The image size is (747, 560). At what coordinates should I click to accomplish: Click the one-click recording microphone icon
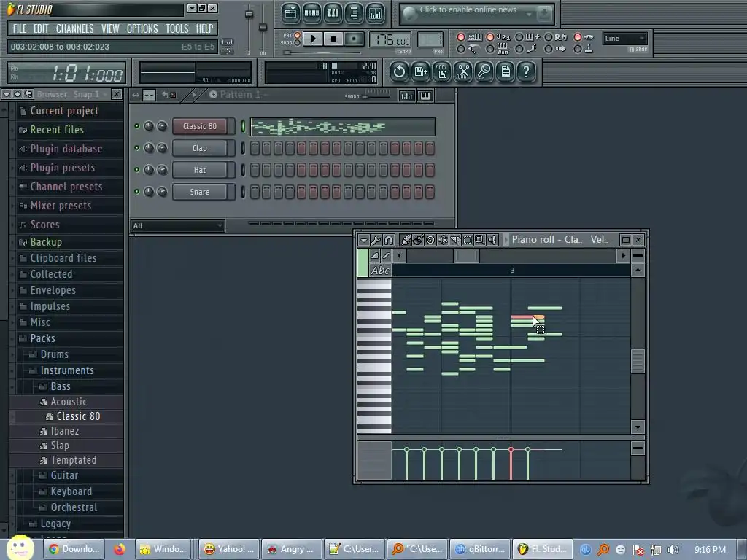tap(484, 72)
